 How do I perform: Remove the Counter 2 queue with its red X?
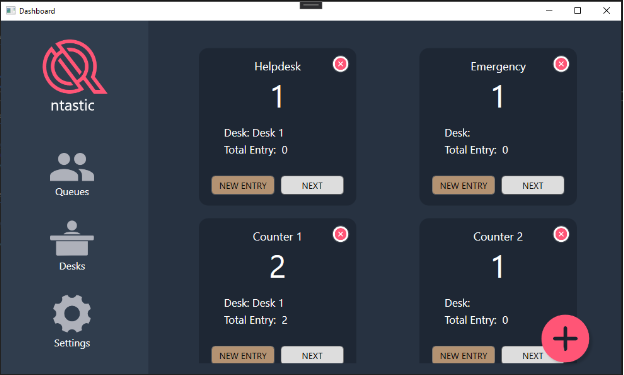[561, 234]
